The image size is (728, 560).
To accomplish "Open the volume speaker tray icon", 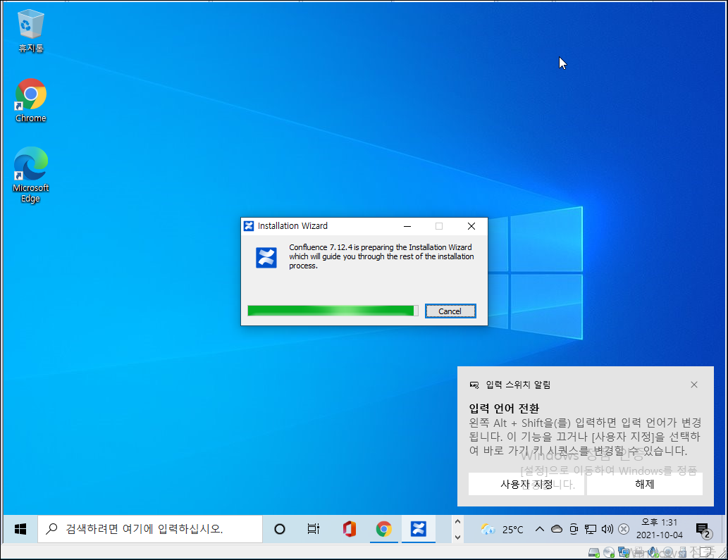I will (x=607, y=529).
